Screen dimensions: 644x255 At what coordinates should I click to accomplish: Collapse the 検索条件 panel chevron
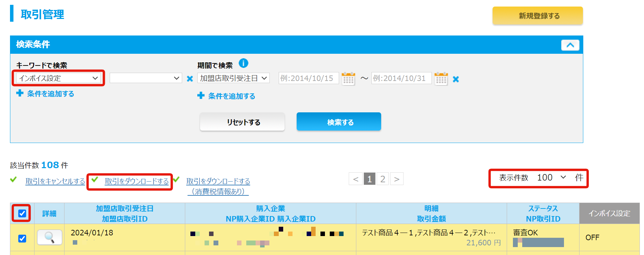(x=570, y=45)
